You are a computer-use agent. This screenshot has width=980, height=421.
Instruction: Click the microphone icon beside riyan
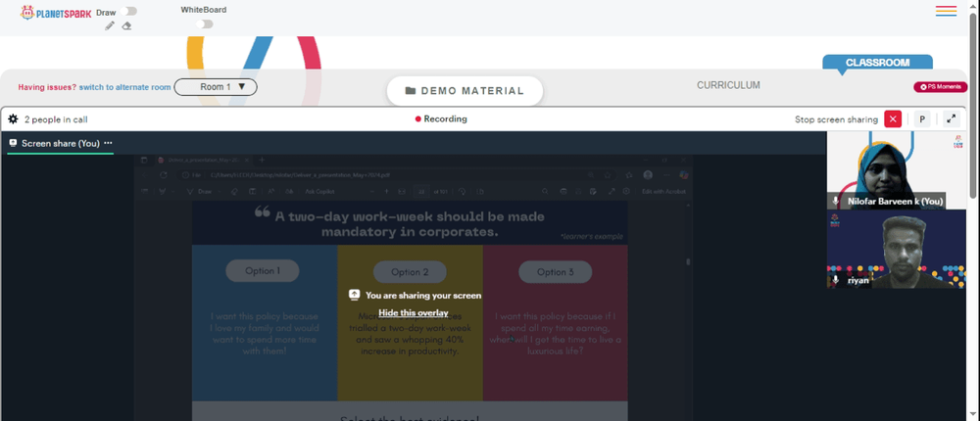(x=836, y=280)
